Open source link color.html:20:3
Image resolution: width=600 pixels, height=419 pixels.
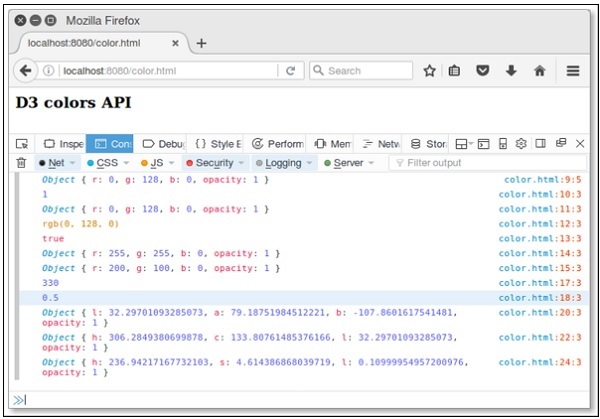pos(540,313)
